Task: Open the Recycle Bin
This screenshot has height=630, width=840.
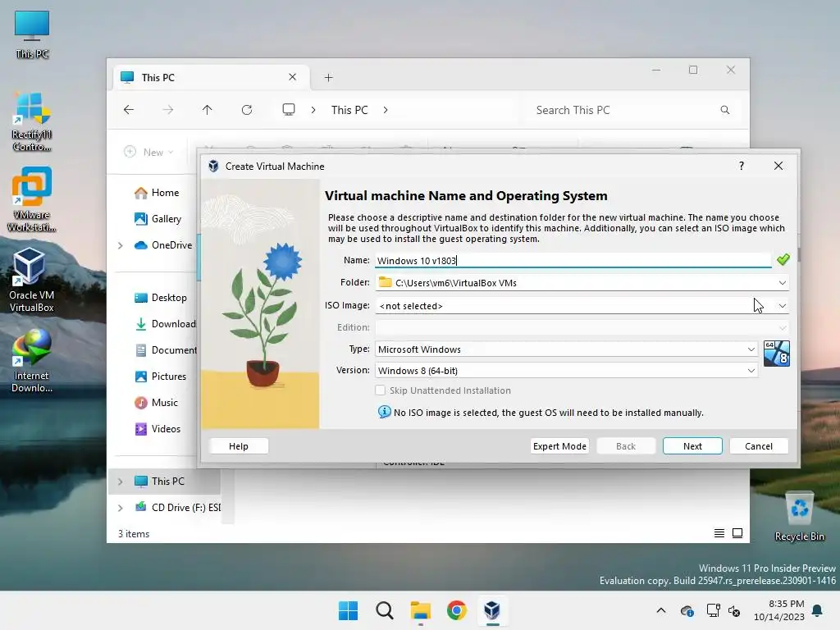Action: (x=799, y=517)
